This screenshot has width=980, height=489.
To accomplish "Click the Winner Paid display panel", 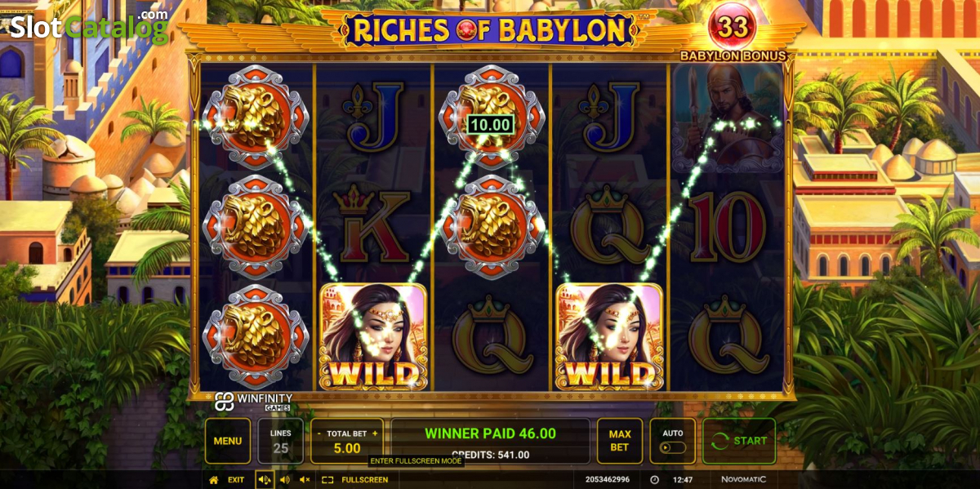I will point(490,441).
